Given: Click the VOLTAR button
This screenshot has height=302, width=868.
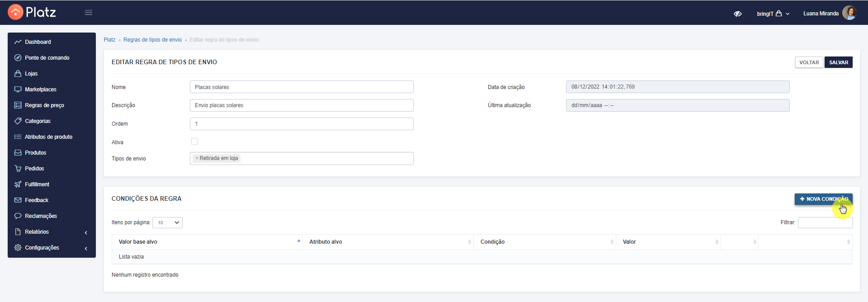Looking at the screenshot, I should click(809, 62).
